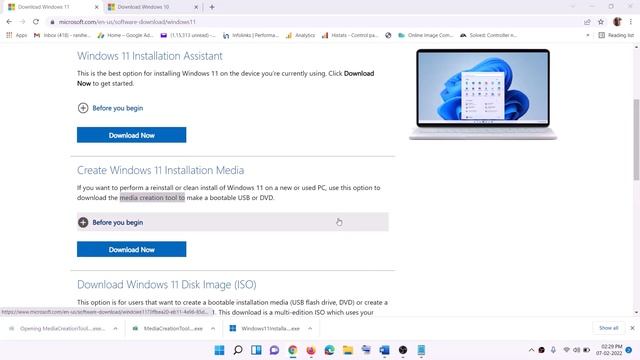Open the Windows11Installa...exe download item
Image resolution: width=640 pixels, height=360 pixels.
pyautogui.click(x=265, y=328)
